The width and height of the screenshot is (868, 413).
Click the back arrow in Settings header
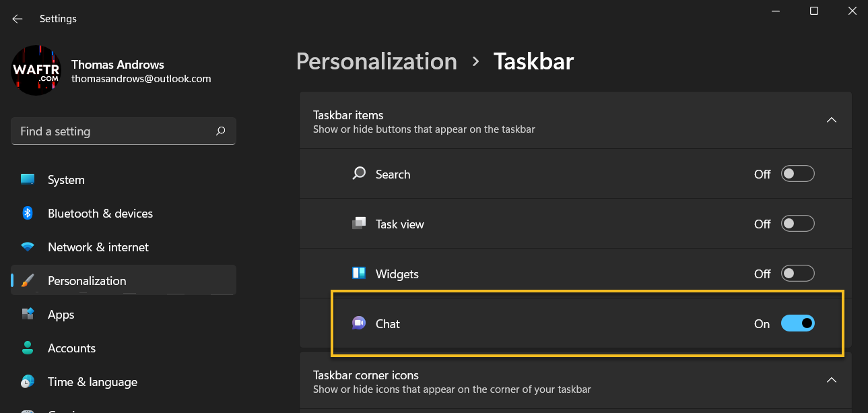(x=18, y=19)
